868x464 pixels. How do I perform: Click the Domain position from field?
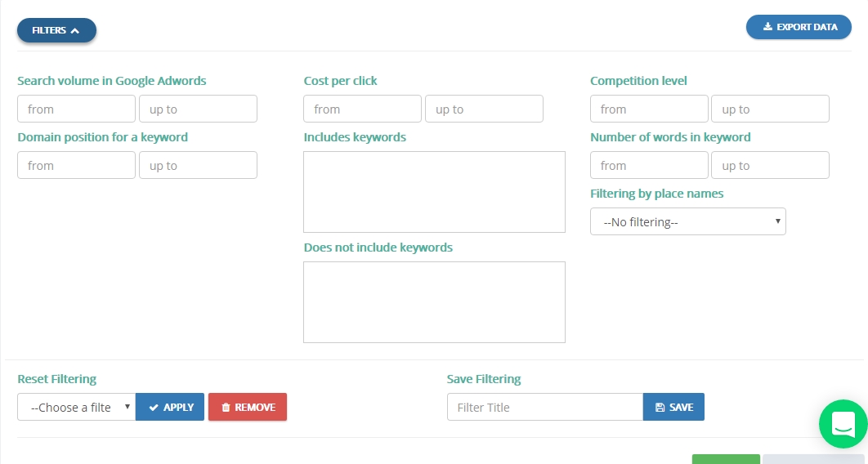click(76, 165)
